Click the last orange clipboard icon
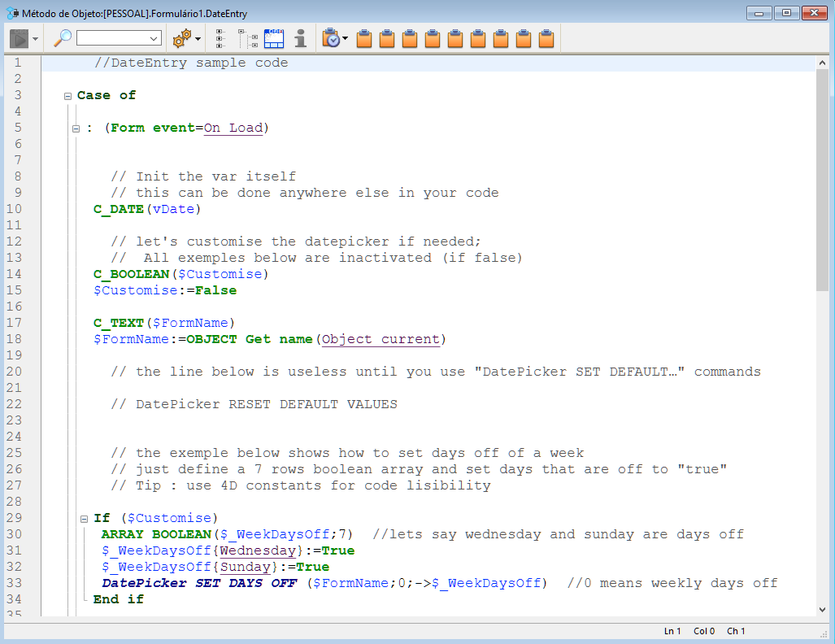This screenshot has width=835, height=644. click(546, 38)
